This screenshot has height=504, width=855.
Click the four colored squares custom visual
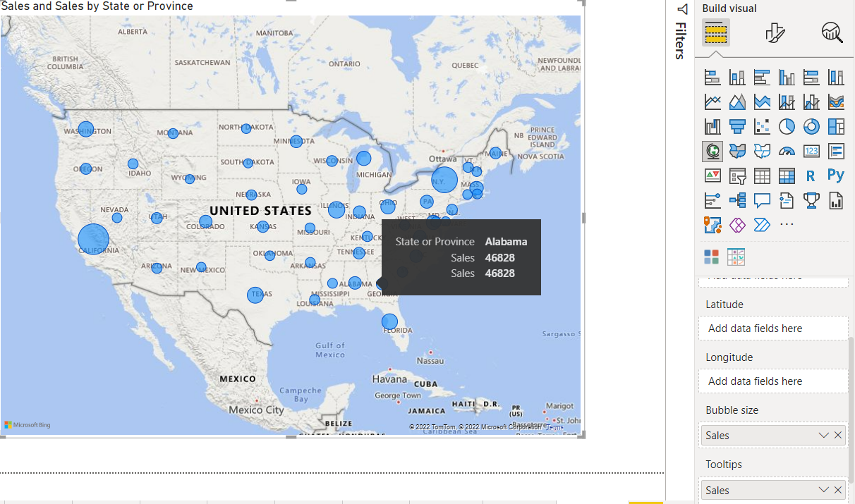pyautogui.click(x=711, y=257)
